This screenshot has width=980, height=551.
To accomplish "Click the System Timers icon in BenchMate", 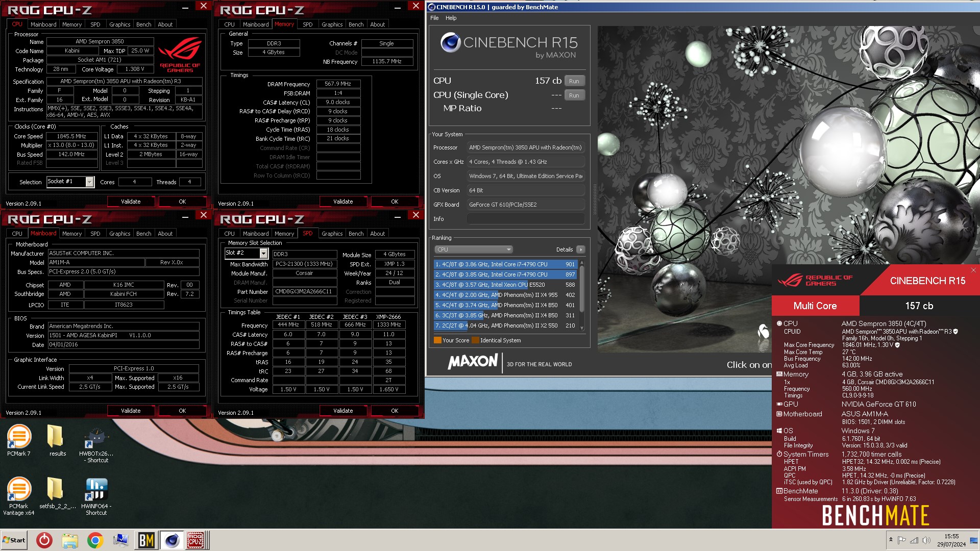I will (779, 454).
